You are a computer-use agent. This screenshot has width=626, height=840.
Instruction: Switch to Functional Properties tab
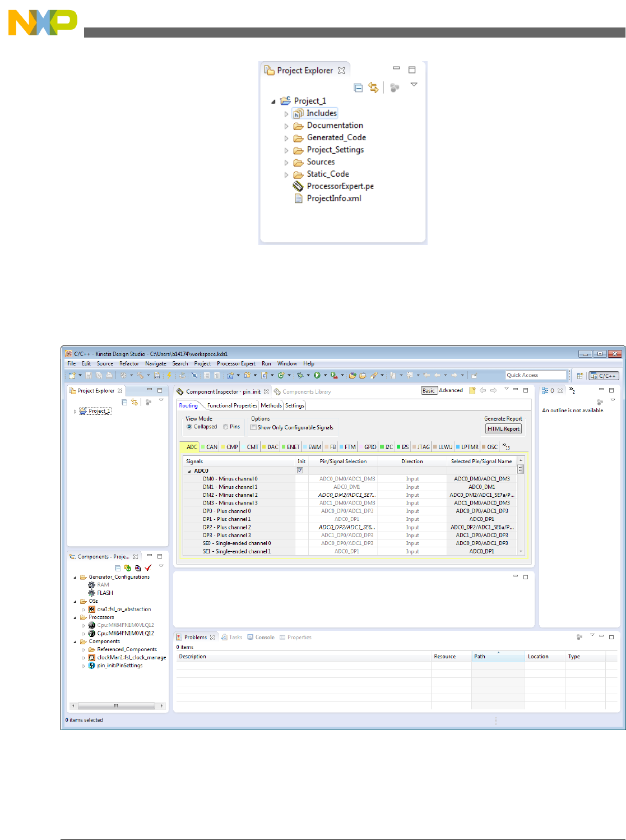[232, 405]
